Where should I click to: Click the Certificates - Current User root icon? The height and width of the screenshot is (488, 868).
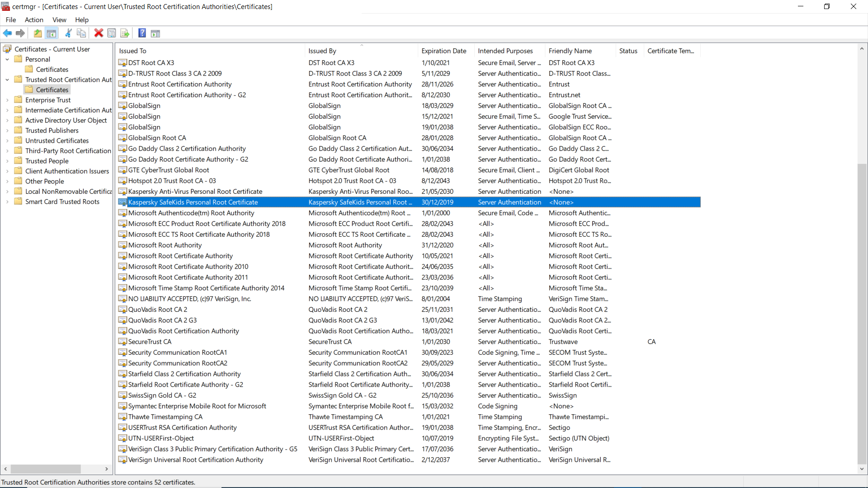(7, 49)
